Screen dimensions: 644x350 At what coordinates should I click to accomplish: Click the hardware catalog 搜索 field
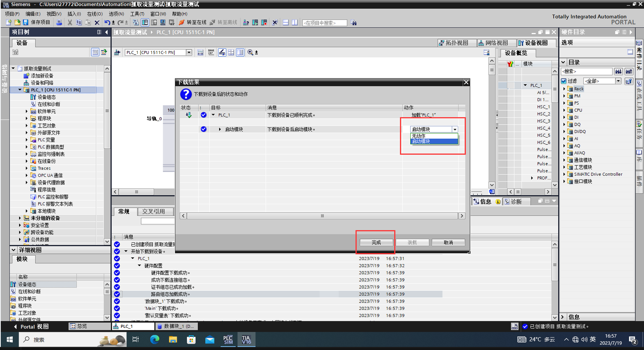coord(587,71)
